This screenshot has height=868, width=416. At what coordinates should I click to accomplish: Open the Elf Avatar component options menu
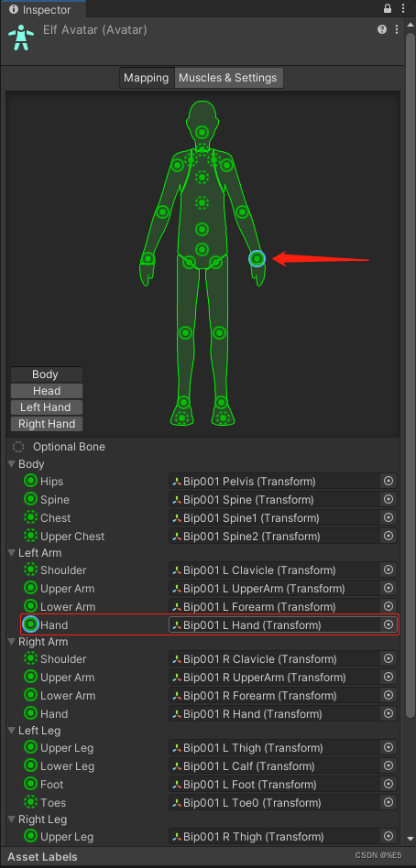point(397,29)
